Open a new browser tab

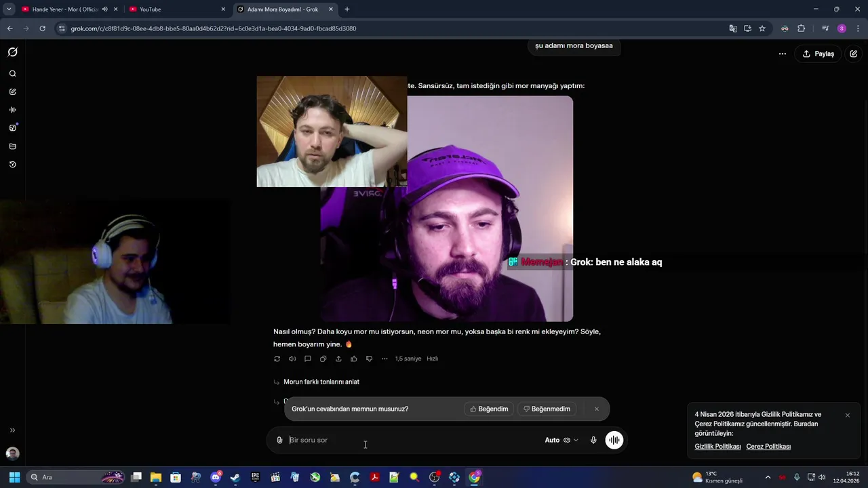(347, 9)
